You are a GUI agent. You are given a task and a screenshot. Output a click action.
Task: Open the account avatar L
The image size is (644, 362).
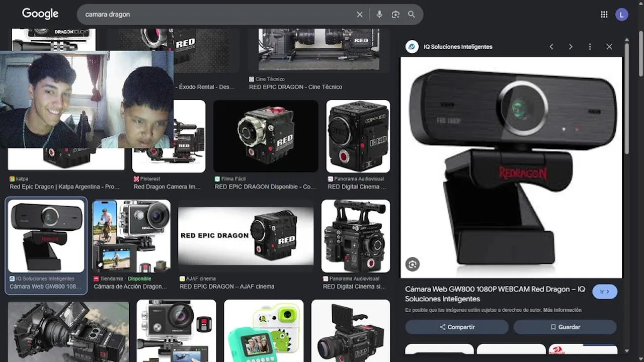(x=622, y=15)
